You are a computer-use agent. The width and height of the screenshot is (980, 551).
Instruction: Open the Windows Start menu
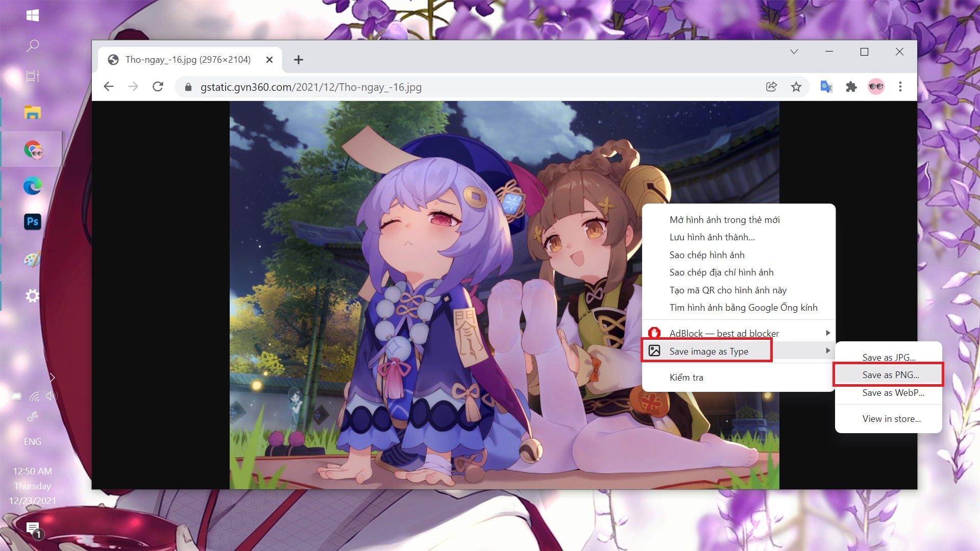tap(33, 15)
